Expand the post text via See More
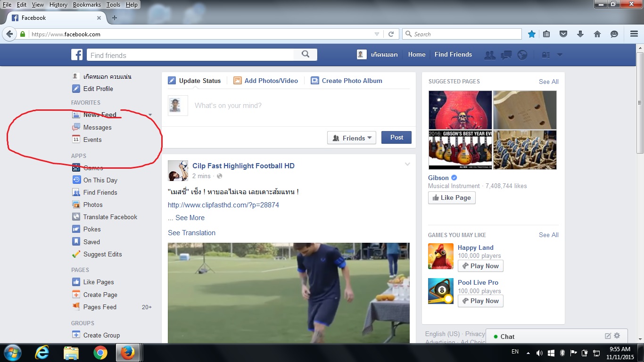The image size is (644, 362). pyautogui.click(x=190, y=218)
